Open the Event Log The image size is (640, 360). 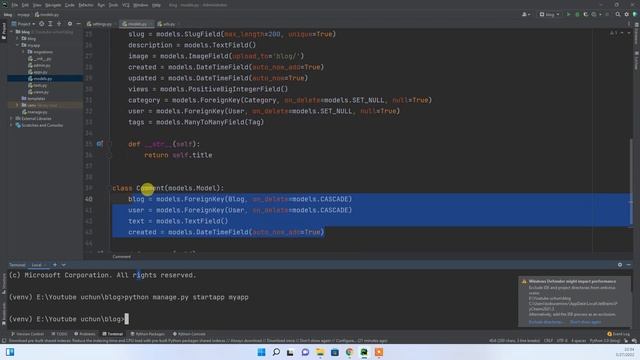[x=618, y=334]
